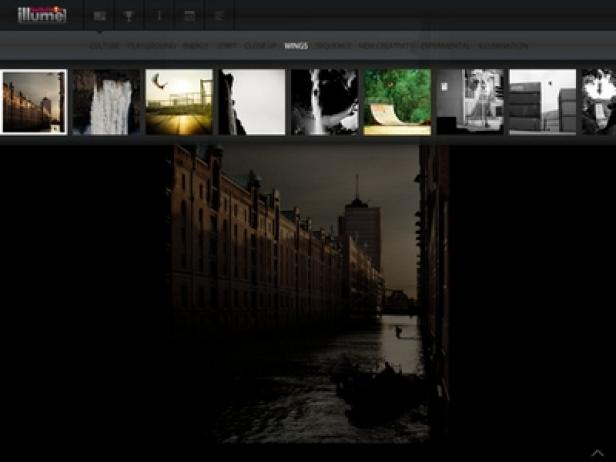Open the waterfall thumbnail
The image size is (616, 462).
point(106,102)
